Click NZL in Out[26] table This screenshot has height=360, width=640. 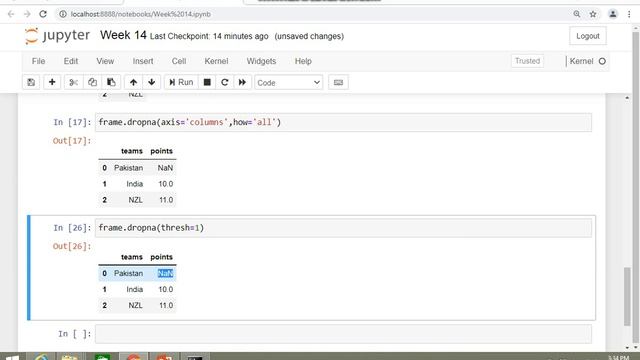(x=136, y=305)
